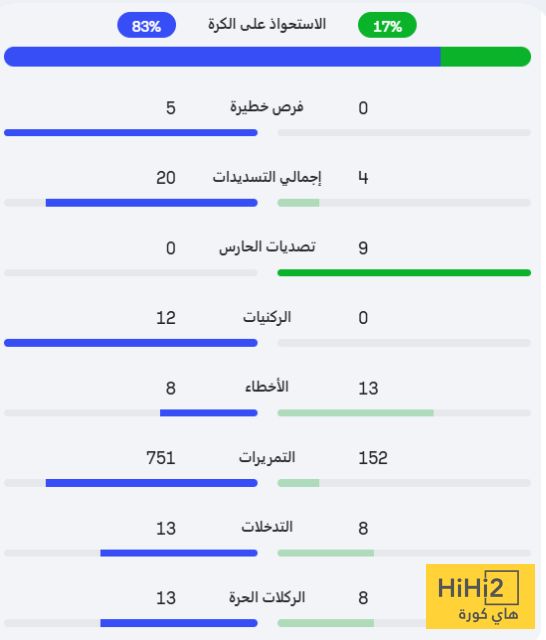Image resolution: width=546 pixels, height=640 pixels.
Task: Select the تصديات الحارس stat label
Action: point(267,247)
